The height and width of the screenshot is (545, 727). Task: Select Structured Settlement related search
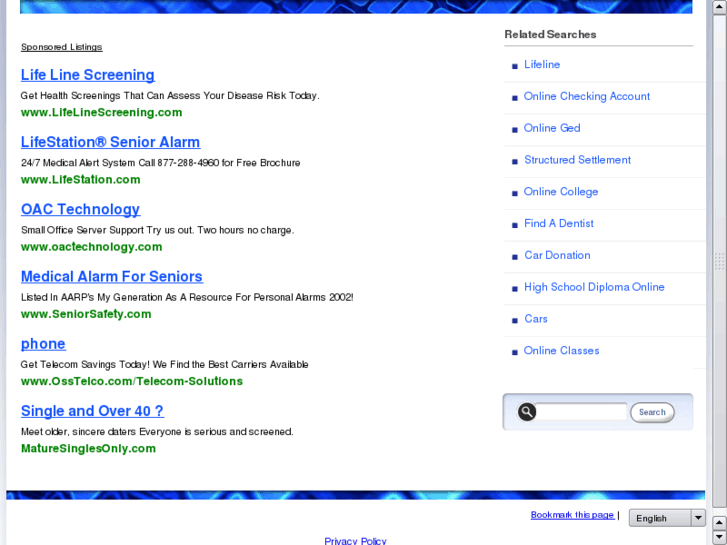tap(577, 160)
